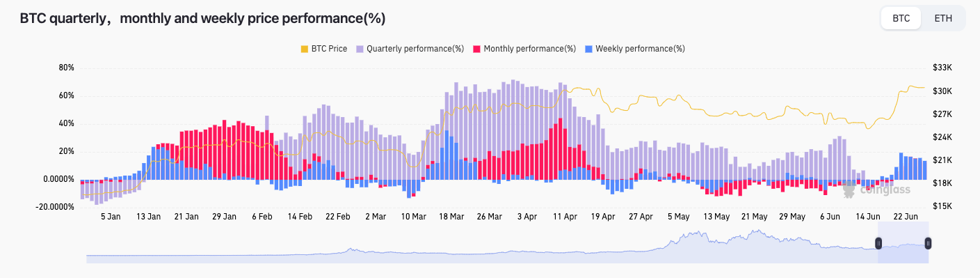The height and width of the screenshot is (278, 980).
Task: Click the purple Quarterly performance legend swatch
Action: [360, 49]
